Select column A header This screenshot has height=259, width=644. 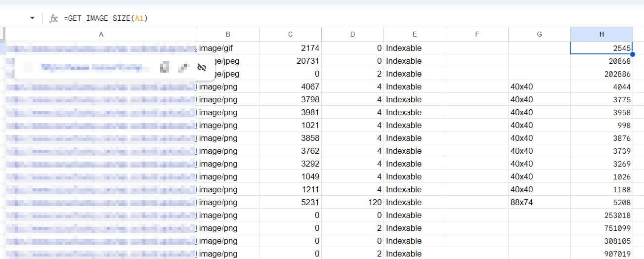coord(101,34)
